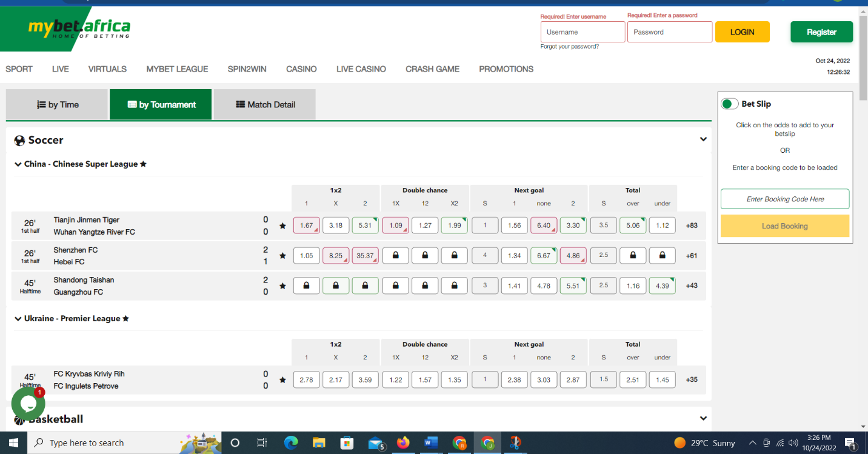868x454 pixels.
Task: Click the volume icon in system tray
Action: pos(793,443)
